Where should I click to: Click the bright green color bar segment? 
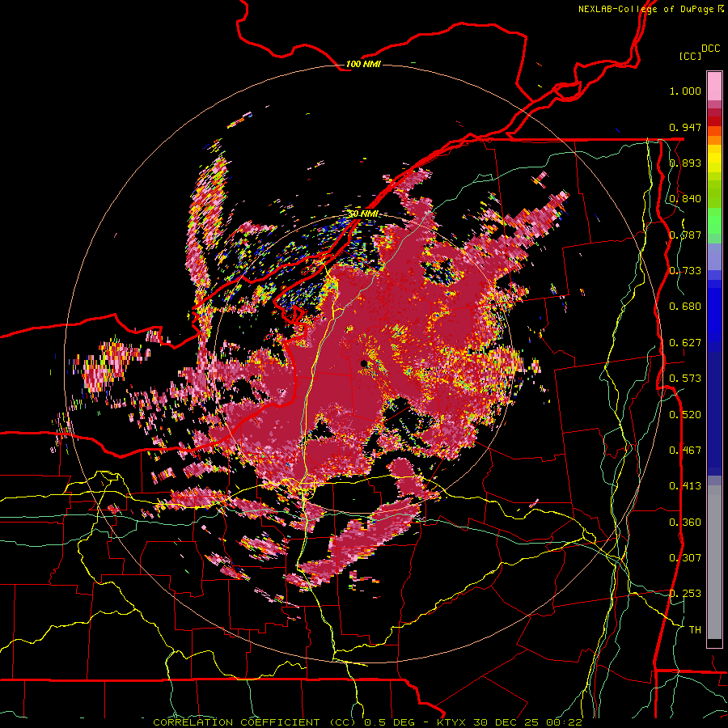point(714,221)
